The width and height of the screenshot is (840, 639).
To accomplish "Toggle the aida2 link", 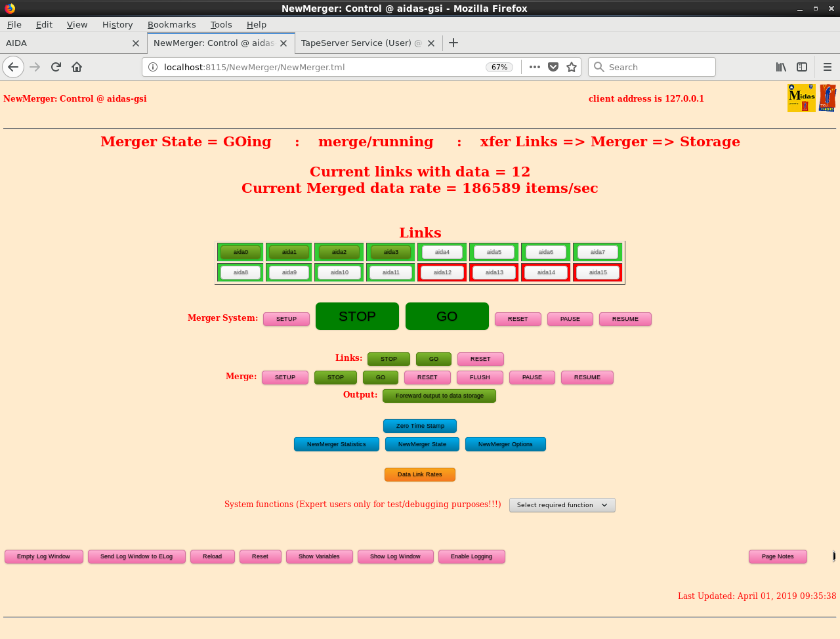I will (339, 252).
